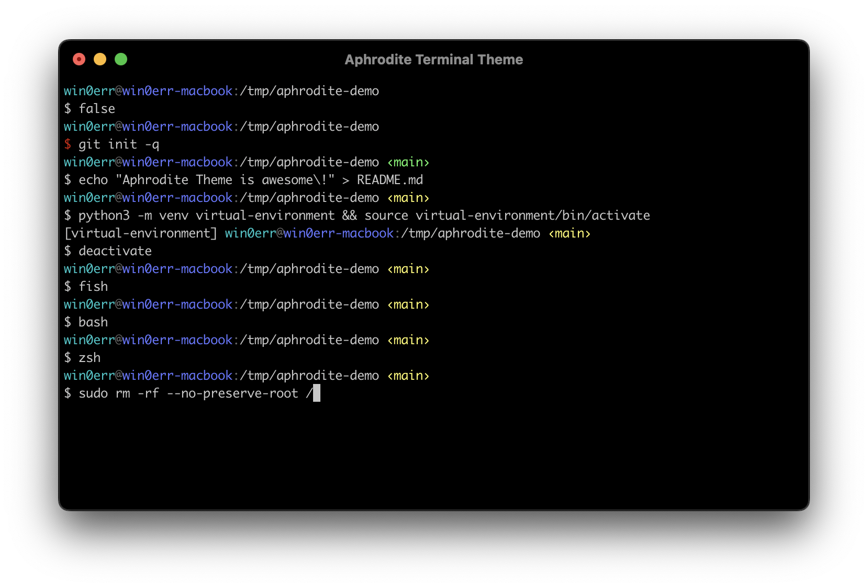The width and height of the screenshot is (868, 588).
Task: Click the prompt line above the python3 command
Action: click(247, 198)
